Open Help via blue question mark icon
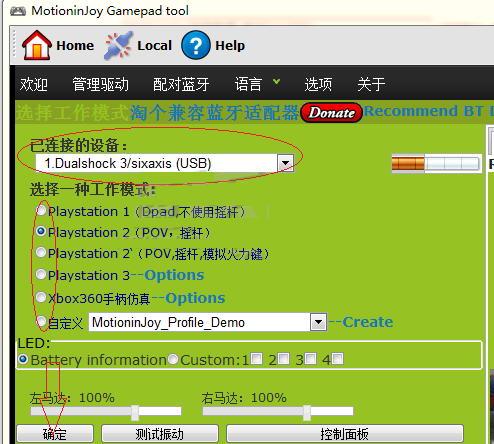This screenshot has width=494, height=444. 196,45
